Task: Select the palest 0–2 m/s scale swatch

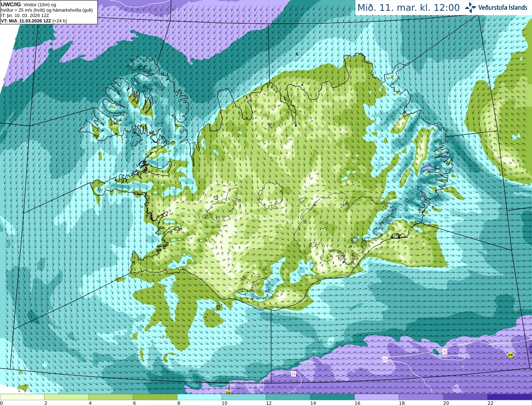Action: 22,397
